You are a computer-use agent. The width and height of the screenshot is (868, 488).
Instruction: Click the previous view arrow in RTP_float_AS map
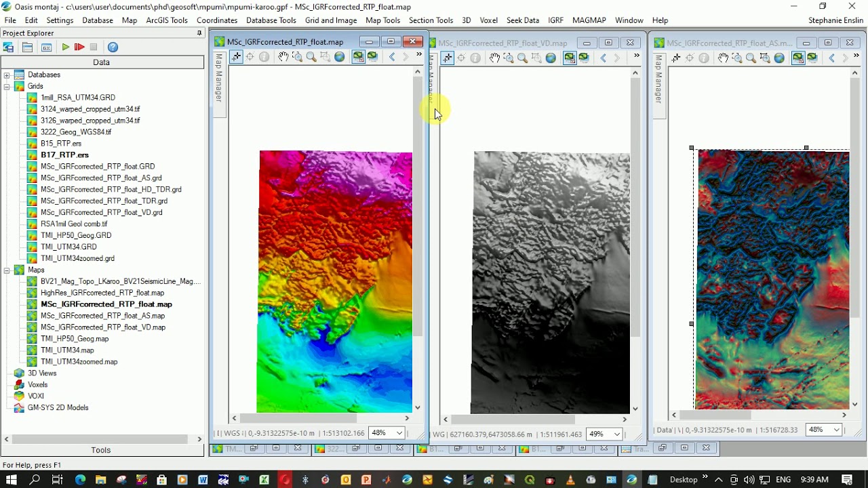click(832, 58)
